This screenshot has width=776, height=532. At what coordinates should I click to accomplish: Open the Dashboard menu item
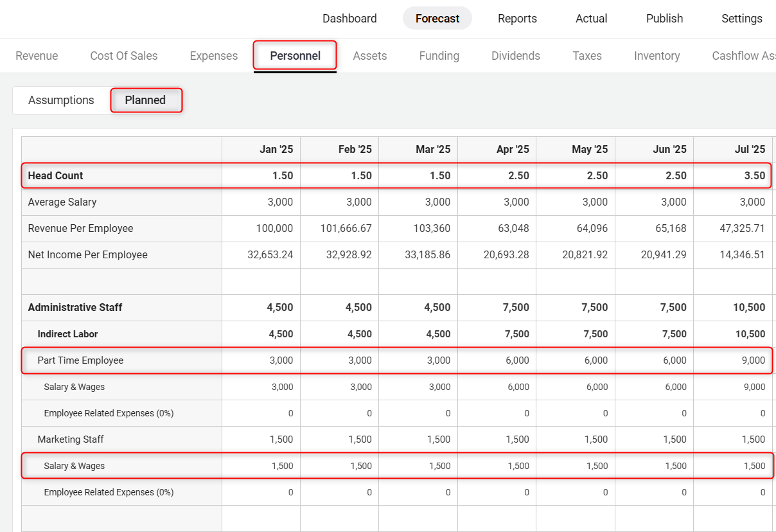pos(349,19)
